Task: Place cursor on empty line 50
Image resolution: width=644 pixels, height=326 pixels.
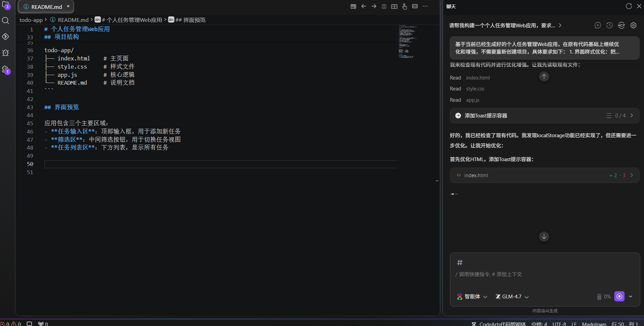Action: tap(220, 164)
